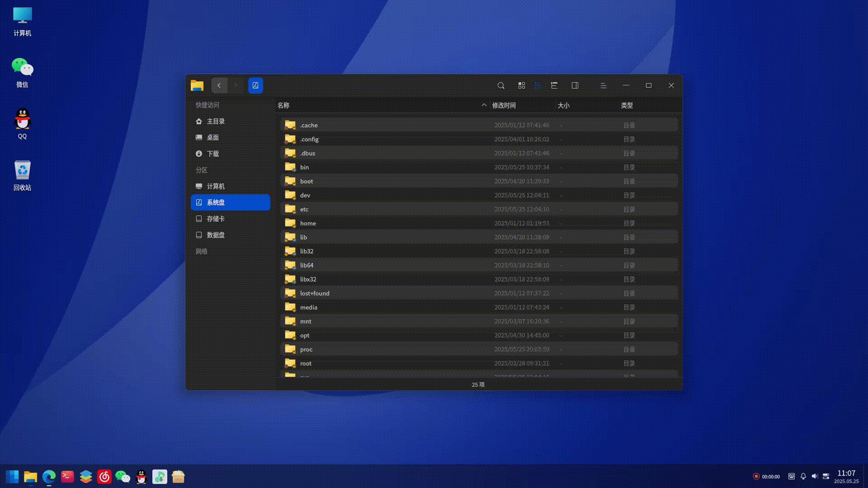Switch to icon grid view
Image resolution: width=868 pixels, height=488 pixels.
click(522, 85)
